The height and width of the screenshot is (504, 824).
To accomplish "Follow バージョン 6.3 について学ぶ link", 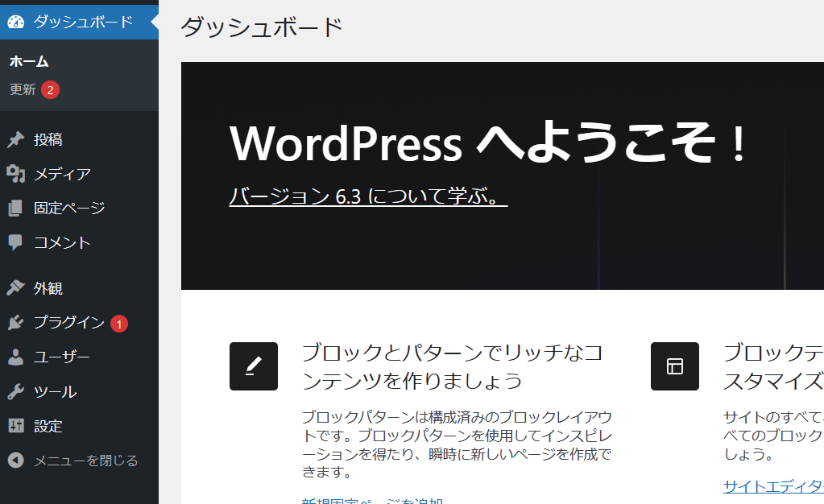I will pos(368,196).
